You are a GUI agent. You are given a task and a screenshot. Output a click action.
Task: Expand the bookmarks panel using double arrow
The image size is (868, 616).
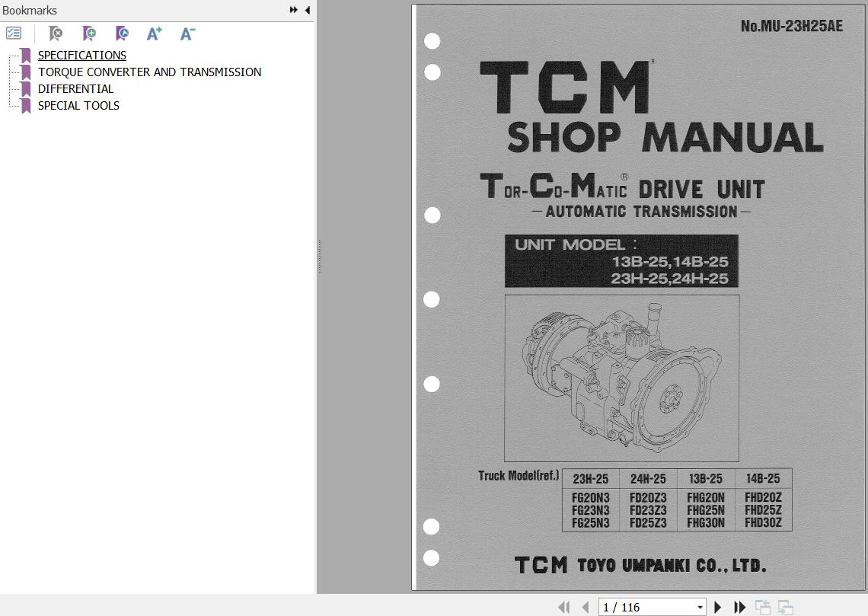coord(293,10)
